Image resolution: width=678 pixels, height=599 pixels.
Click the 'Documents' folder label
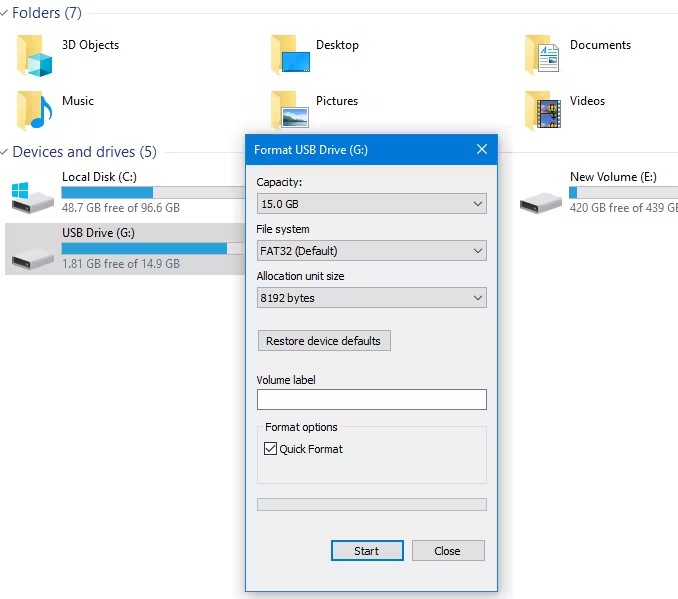tap(600, 45)
